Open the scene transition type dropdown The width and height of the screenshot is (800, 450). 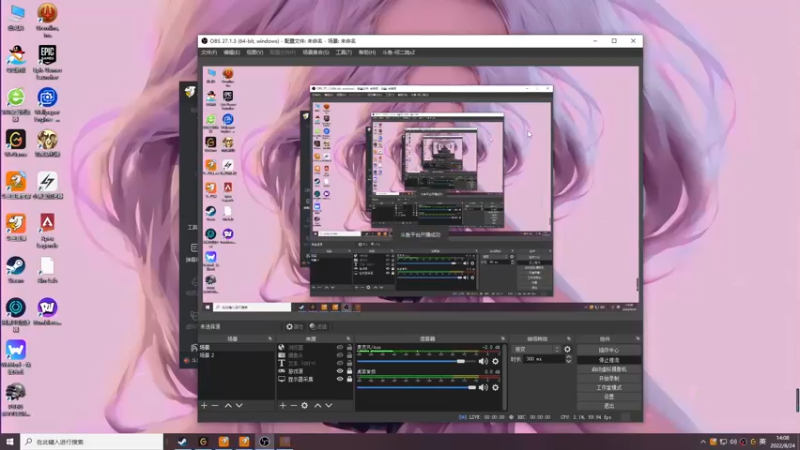tap(536, 349)
